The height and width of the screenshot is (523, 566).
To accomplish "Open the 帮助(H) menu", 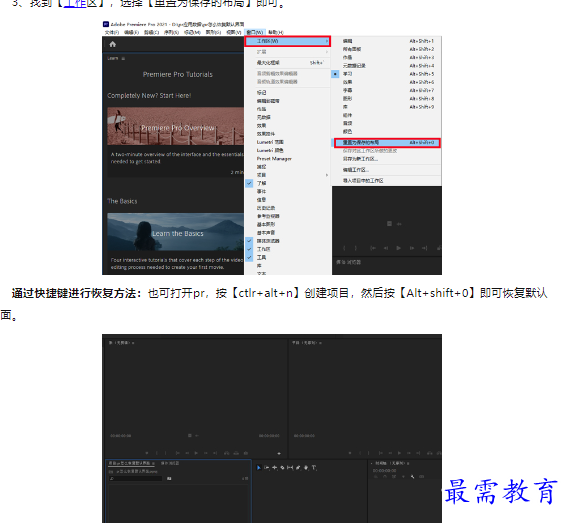I will click(x=276, y=32).
